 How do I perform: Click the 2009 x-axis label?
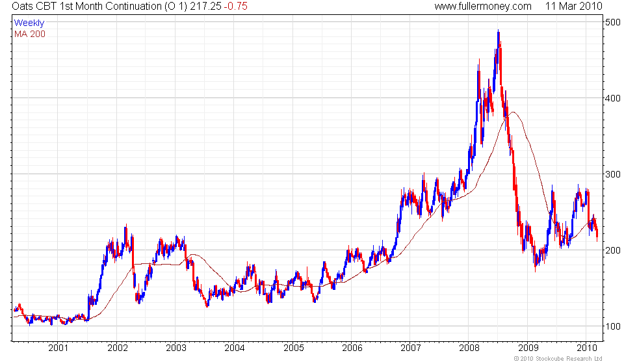point(528,348)
